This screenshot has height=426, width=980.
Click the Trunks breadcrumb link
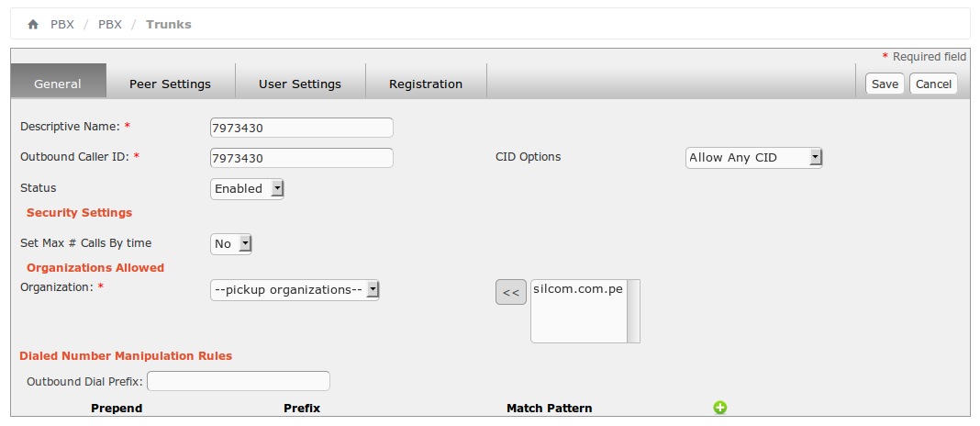click(x=169, y=25)
